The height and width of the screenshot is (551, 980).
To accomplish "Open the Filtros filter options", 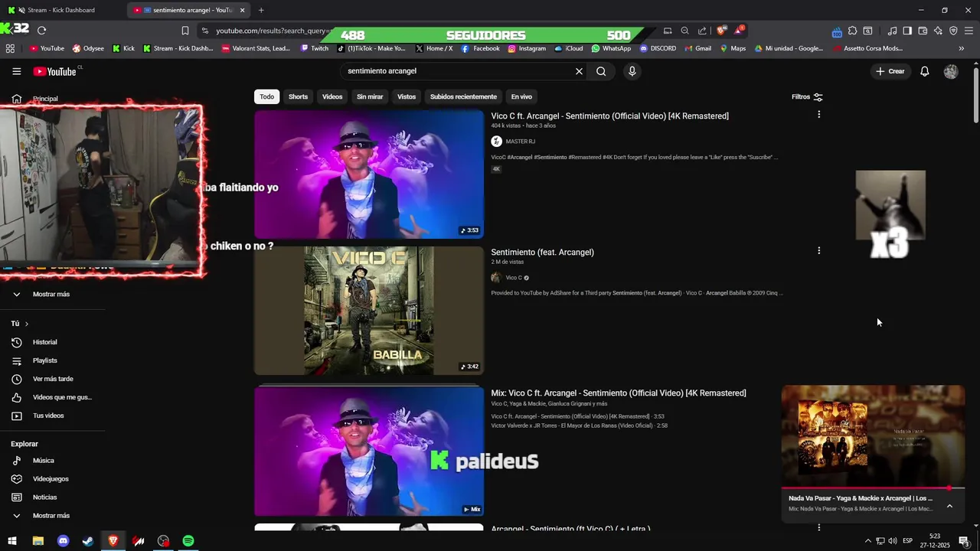I will tap(807, 97).
